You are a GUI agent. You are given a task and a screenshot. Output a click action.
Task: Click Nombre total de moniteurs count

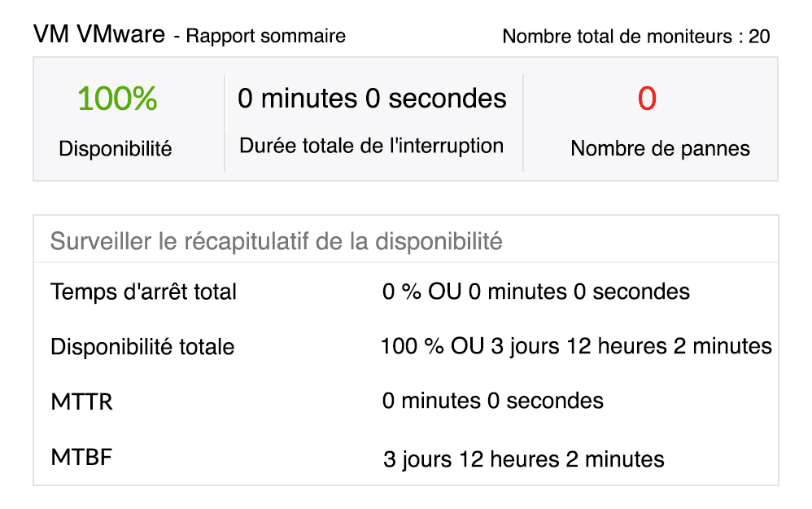[635, 37]
